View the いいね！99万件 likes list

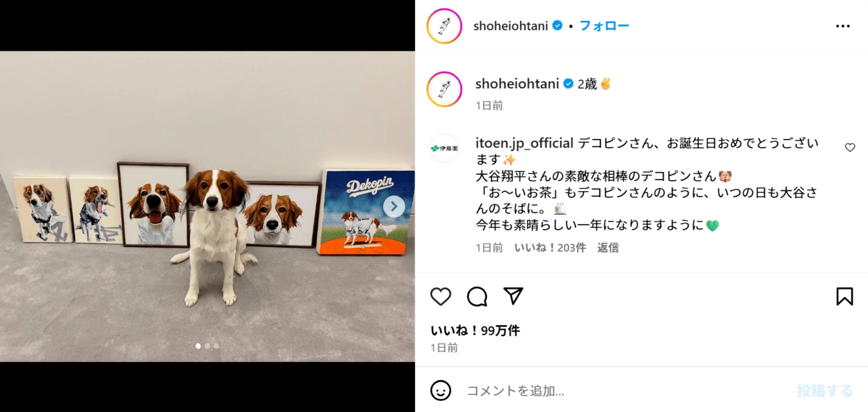pos(475,331)
